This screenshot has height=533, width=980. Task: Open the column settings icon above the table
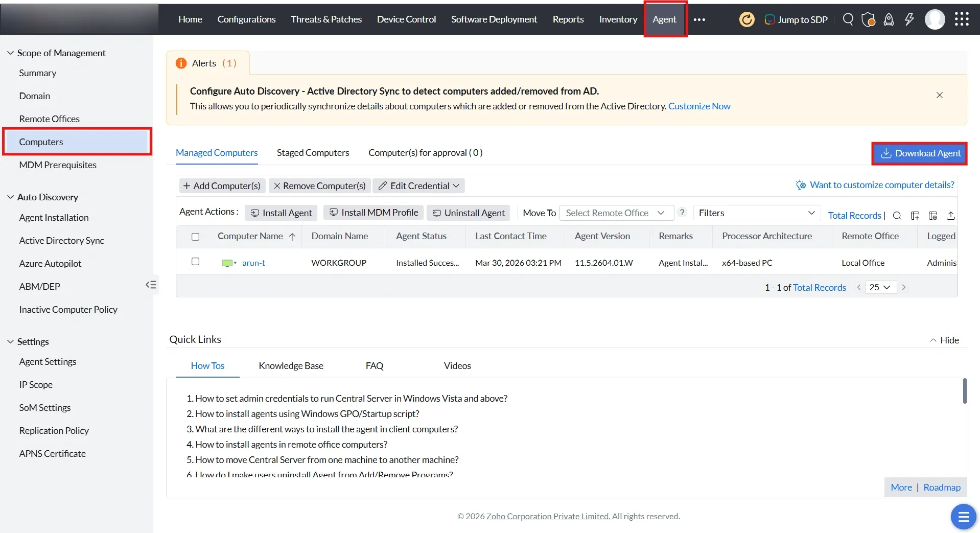(x=933, y=216)
